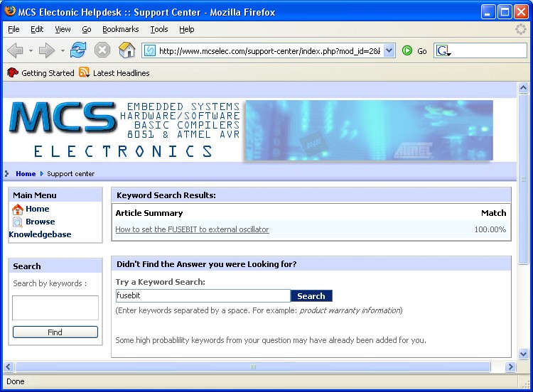Click the Support center breadcrumb text
The image size is (533, 392).
coord(70,173)
